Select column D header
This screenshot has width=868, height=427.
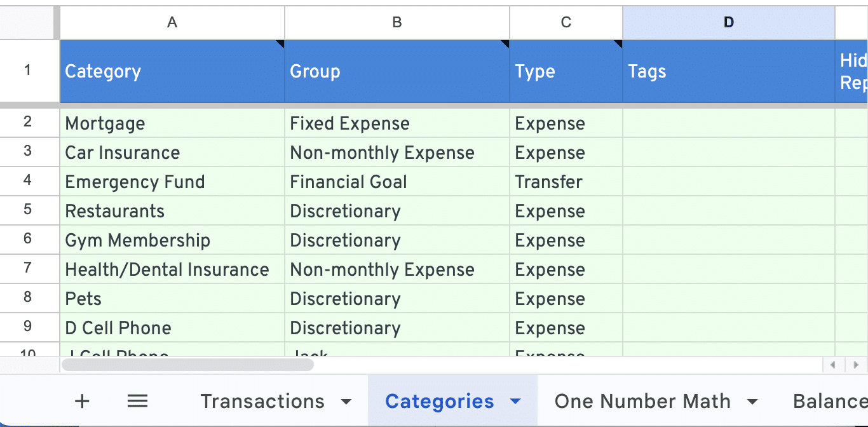729,23
